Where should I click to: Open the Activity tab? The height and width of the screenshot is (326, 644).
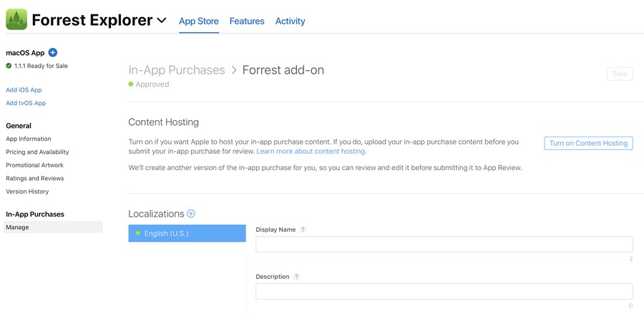(x=290, y=21)
